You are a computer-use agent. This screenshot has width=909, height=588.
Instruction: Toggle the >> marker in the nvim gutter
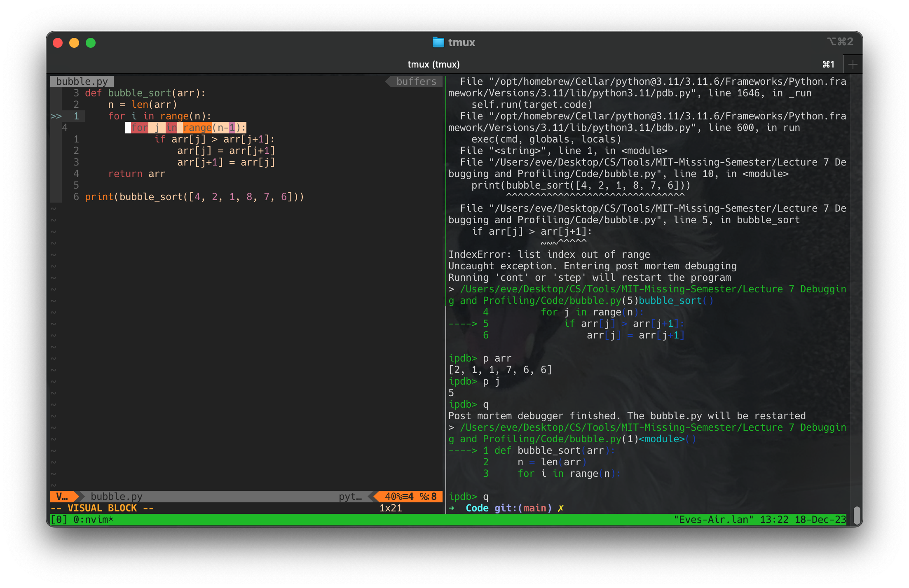[x=56, y=116]
